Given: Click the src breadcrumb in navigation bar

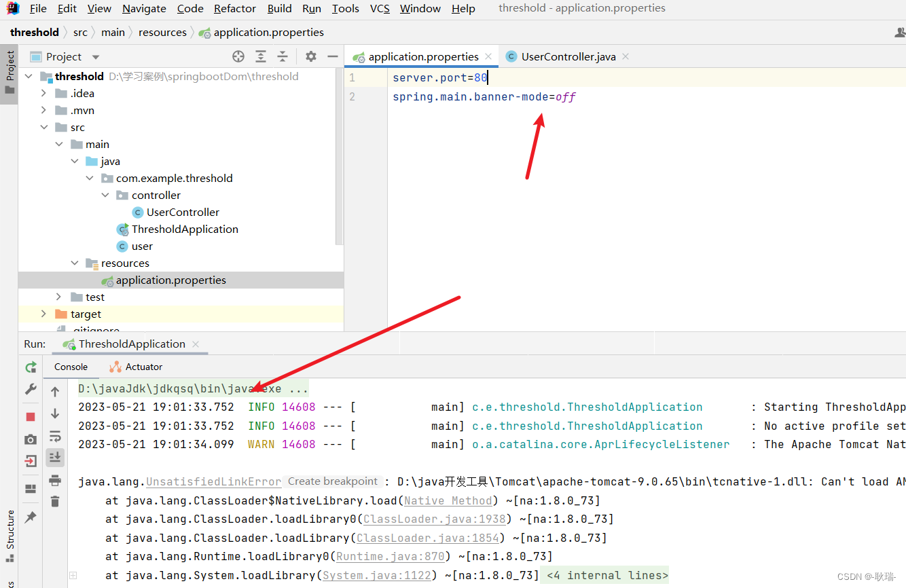Looking at the screenshot, I should pyautogui.click(x=80, y=32).
